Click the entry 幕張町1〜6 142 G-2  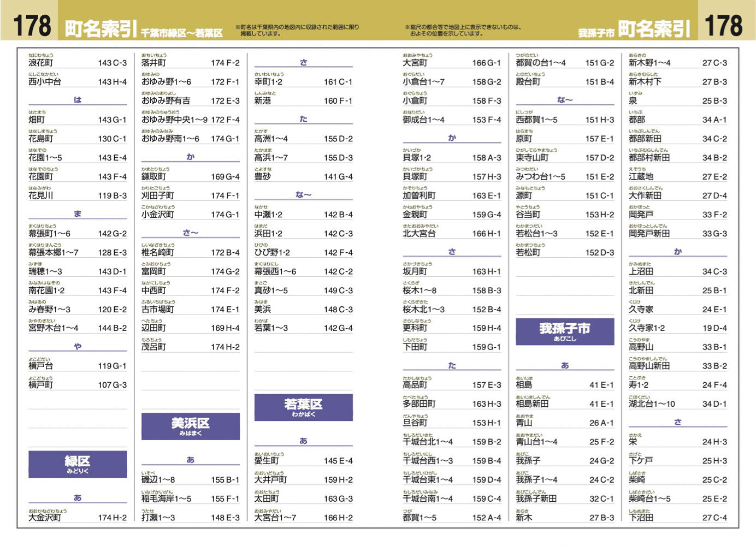(x=76, y=233)
